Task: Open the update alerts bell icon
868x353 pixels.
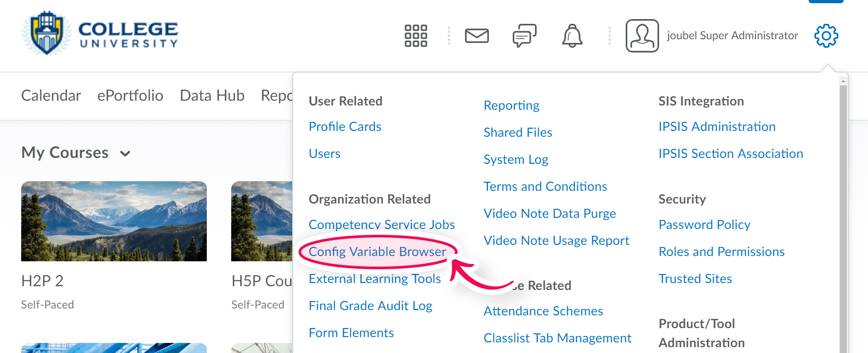Action: (572, 36)
